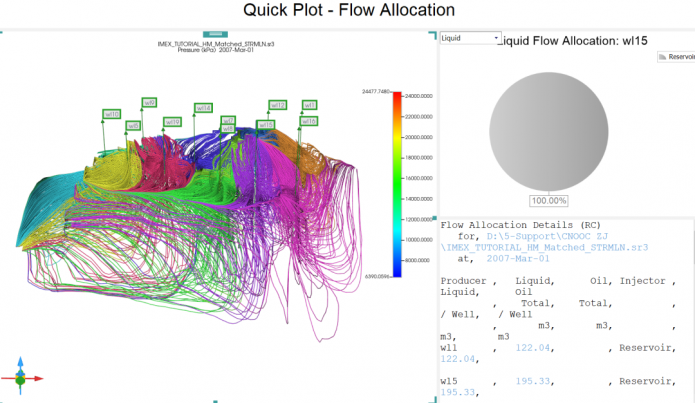This screenshot has width=695, height=403.
Task: Click the wl19 well label
Action: click(x=172, y=122)
